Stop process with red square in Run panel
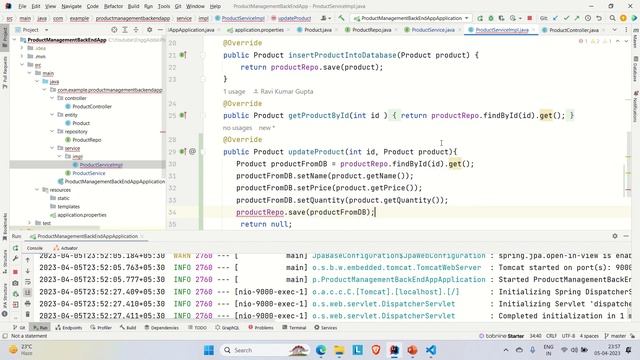 click(x=16, y=271)
